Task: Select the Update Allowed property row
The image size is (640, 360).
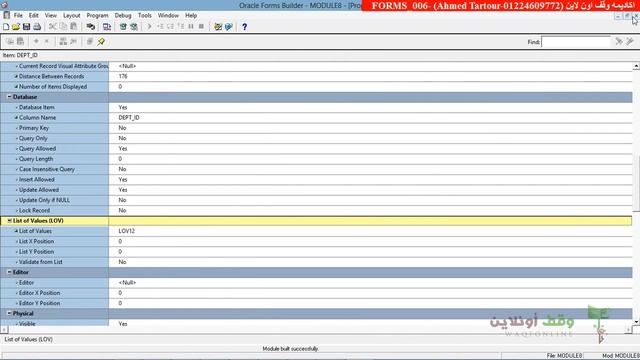Action: pyautogui.click(x=316, y=190)
